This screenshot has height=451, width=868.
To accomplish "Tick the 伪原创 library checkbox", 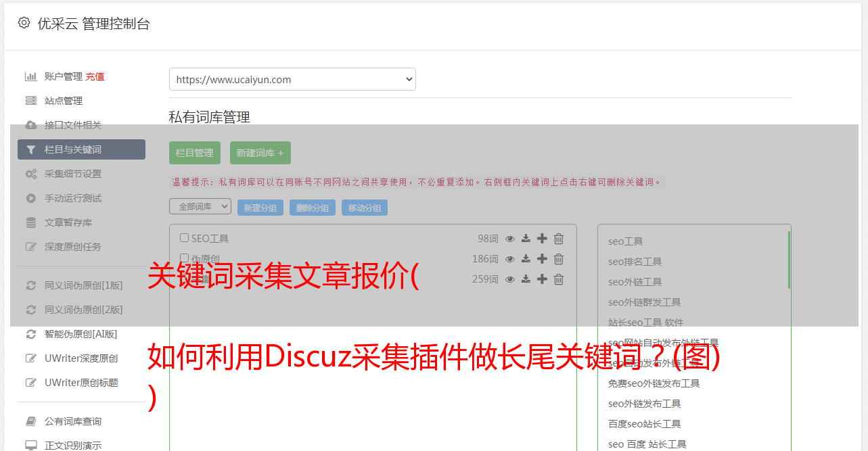I will tap(184, 258).
